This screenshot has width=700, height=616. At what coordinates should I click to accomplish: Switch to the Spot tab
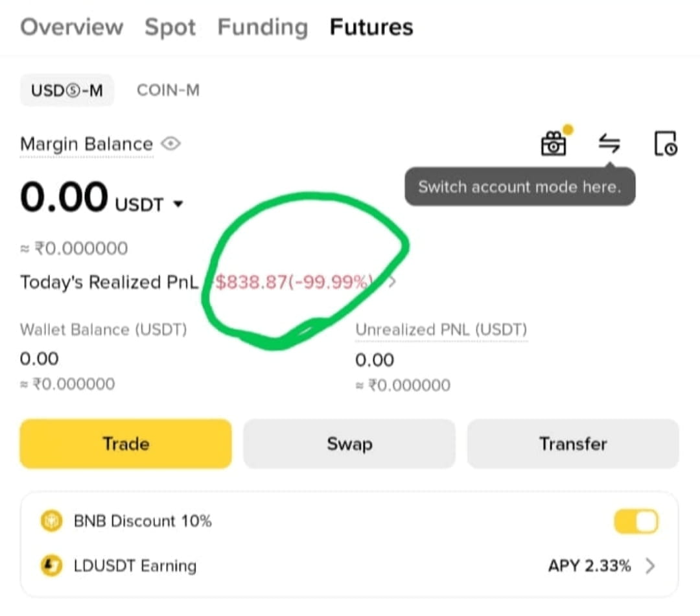[x=170, y=28]
